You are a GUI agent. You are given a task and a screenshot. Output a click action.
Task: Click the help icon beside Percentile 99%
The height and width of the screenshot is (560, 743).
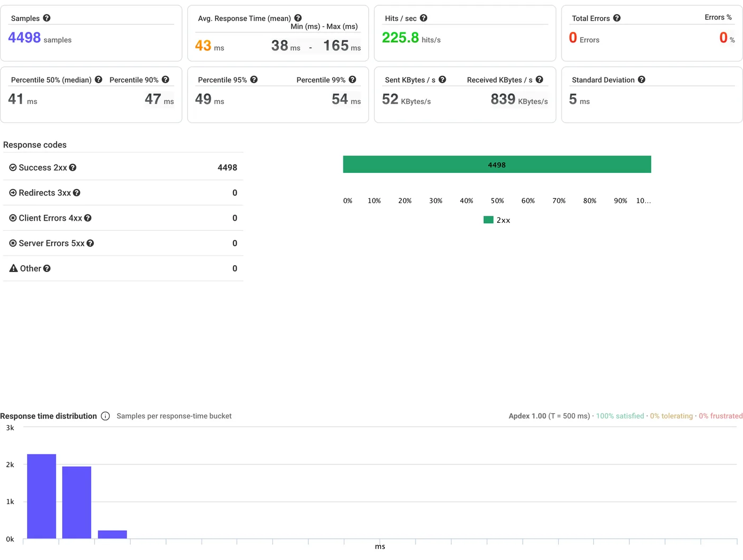pos(352,80)
